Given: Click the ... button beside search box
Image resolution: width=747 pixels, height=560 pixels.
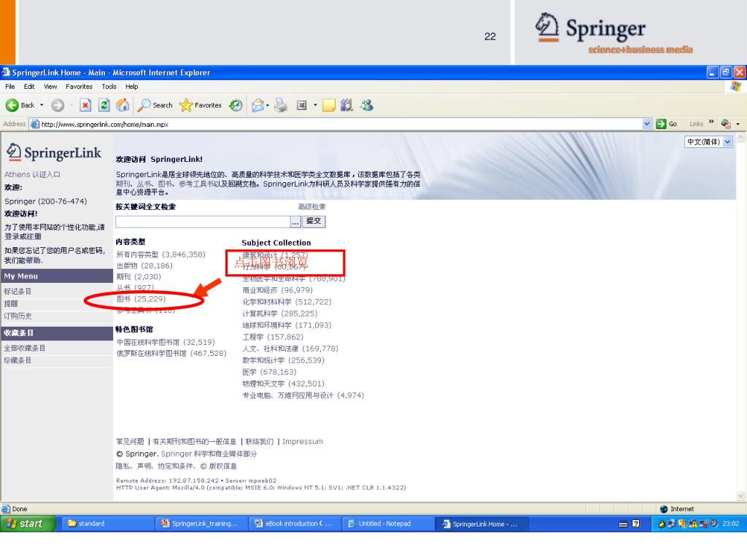Looking at the screenshot, I should point(295,222).
